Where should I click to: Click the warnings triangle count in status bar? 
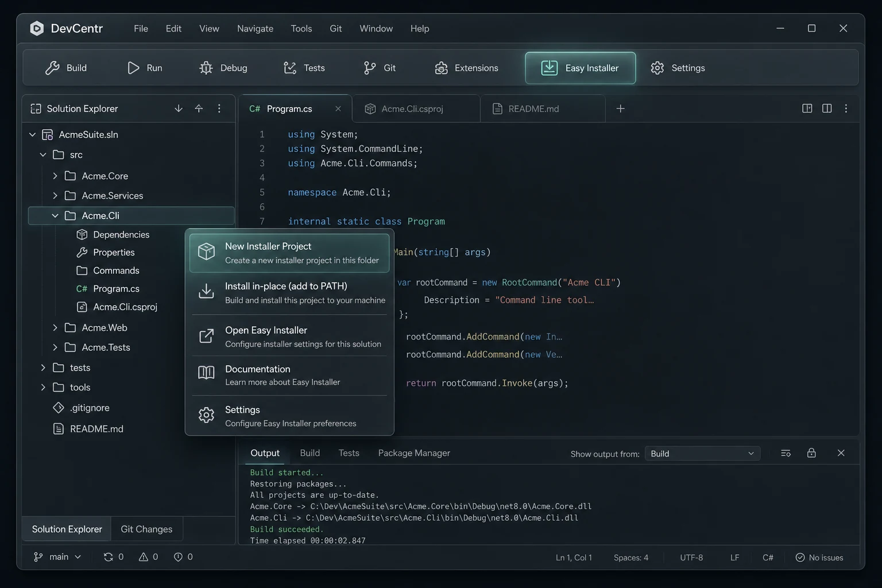pyautogui.click(x=148, y=557)
